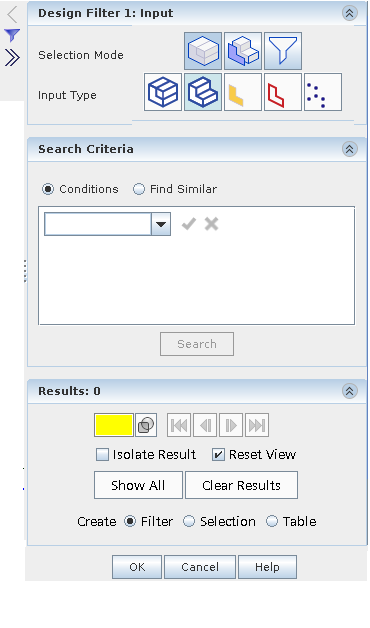Set Create option to Table

[272, 521]
